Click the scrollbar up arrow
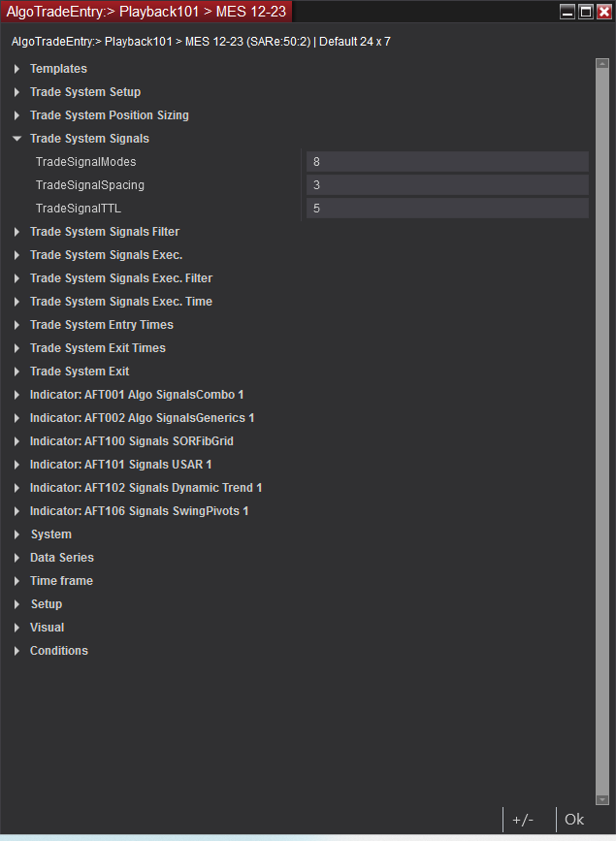The width and height of the screenshot is (616, 841). 602,63
